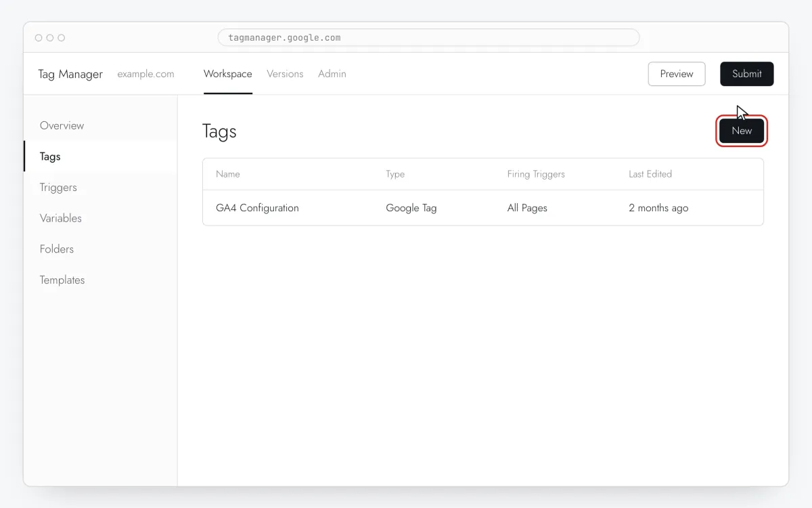The width and height of the screenshot is (812, 508).
Task: Click the All Pages firing trigger
Action: (527, 208)
